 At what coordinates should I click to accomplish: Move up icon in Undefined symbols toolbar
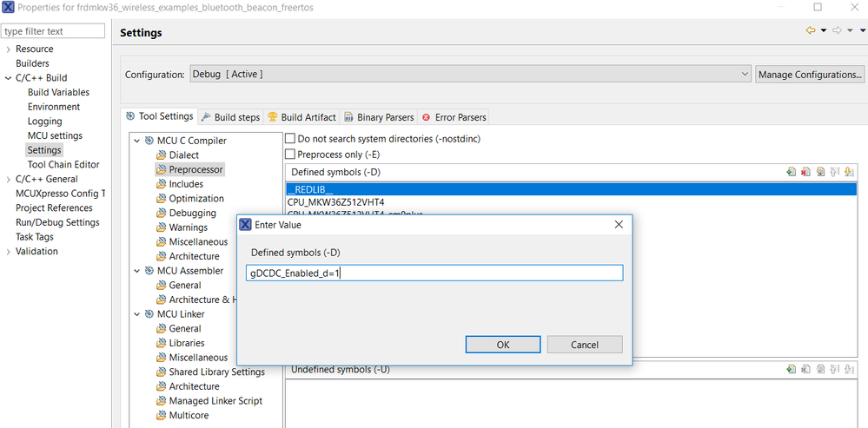click(835, 369)
